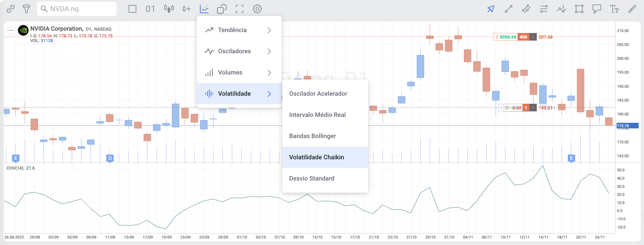This screenshot has width=644, height=245.
Task: Open the Volumes submenu
Action: point(239,72)
